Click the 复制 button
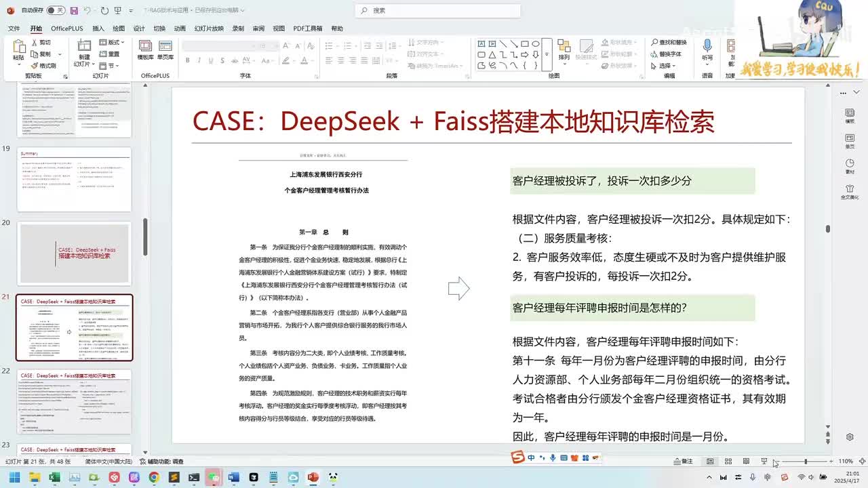 [41, 54]
